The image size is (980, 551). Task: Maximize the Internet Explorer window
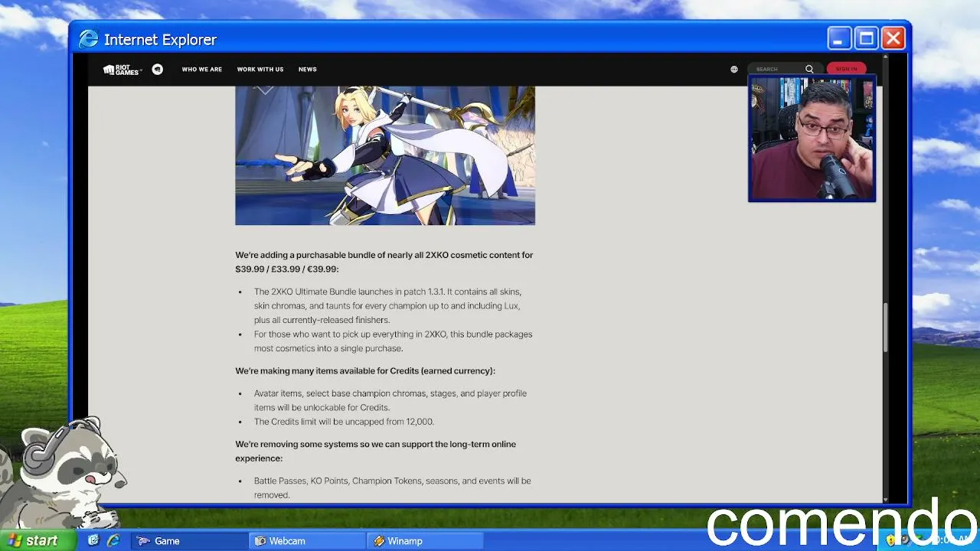[866, 38]
